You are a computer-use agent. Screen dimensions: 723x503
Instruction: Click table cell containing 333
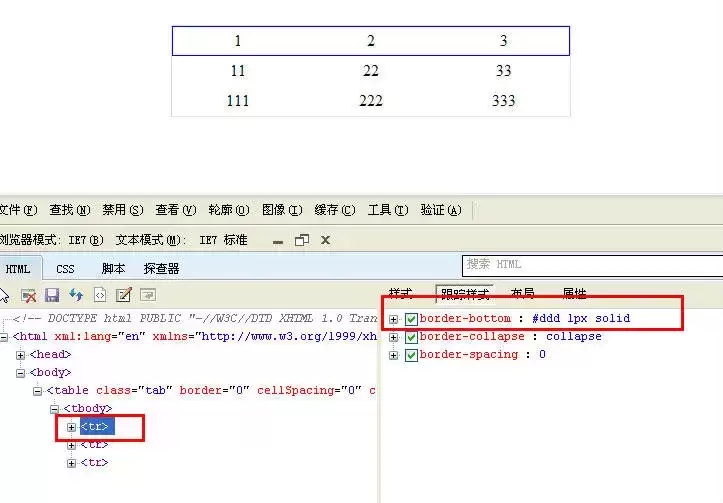pyautogui.click(x=504, y=101)
